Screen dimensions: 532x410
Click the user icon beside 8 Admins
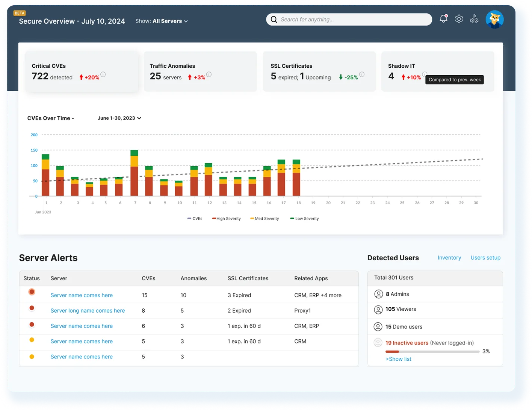pos(378,294)
